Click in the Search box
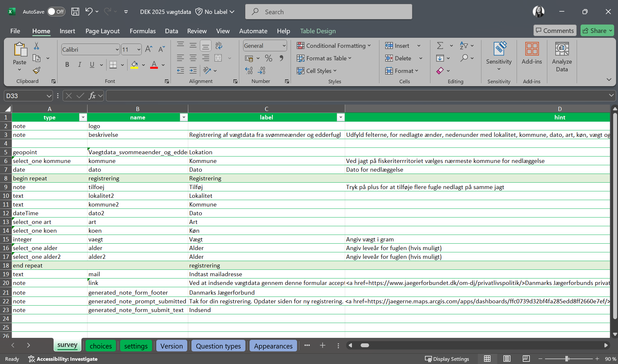The image size is (618, 364). tap(329, 12)
